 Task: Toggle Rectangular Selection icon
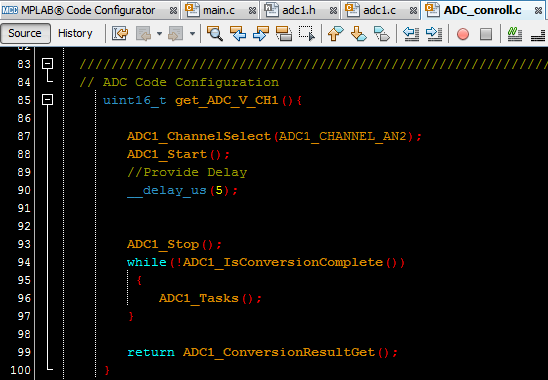[x=307, y=34]
